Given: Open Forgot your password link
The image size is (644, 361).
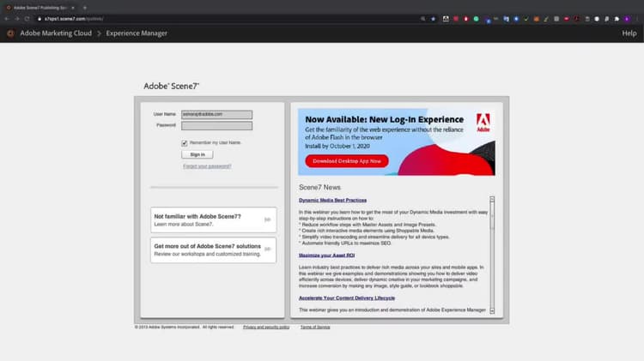Looking at the screenshot, I should (x=207, y=166).
